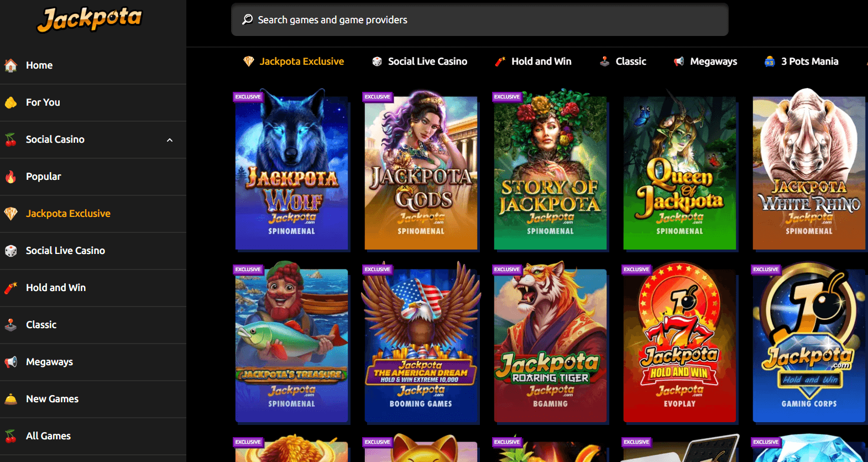This screenshot has height=462, width=868.
Task: Click the sidebar Social Live Casino dice icon
Action: (11, 251)
